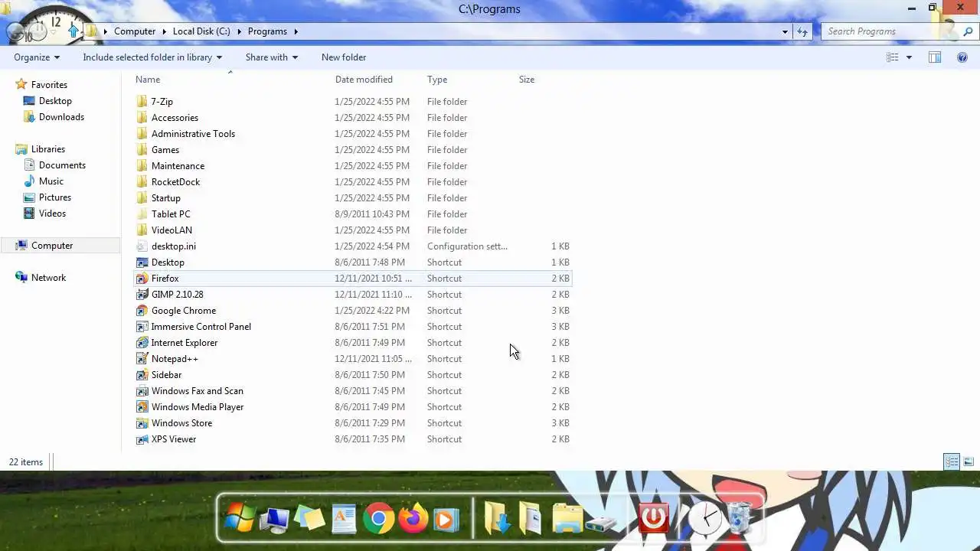Select the Firefox shortcut icon in the file list

(142, 279)
